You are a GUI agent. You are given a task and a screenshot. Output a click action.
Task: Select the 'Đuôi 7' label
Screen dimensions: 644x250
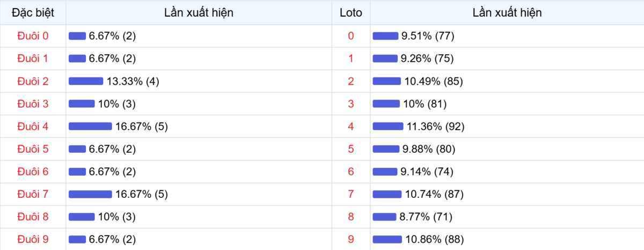point(33,194)
